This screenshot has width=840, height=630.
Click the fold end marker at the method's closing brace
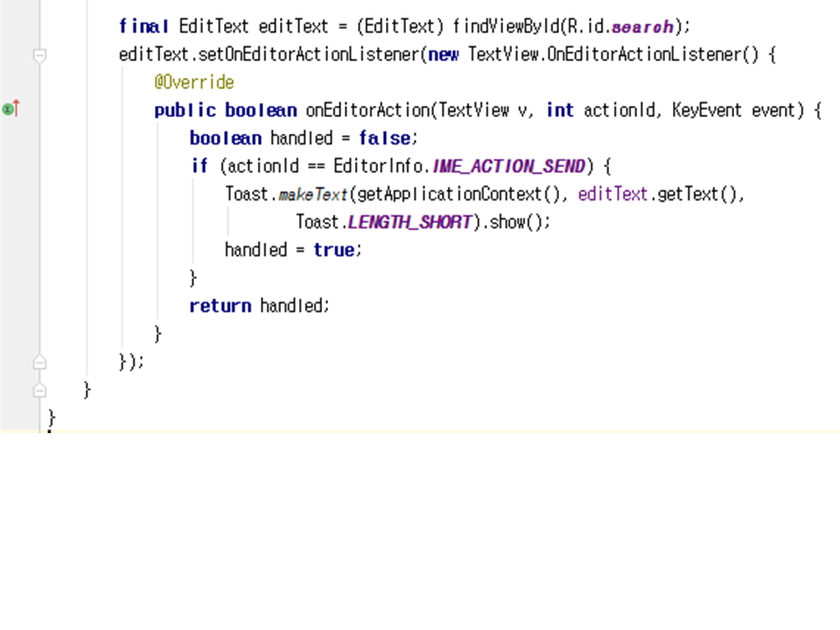click(38, 389)
